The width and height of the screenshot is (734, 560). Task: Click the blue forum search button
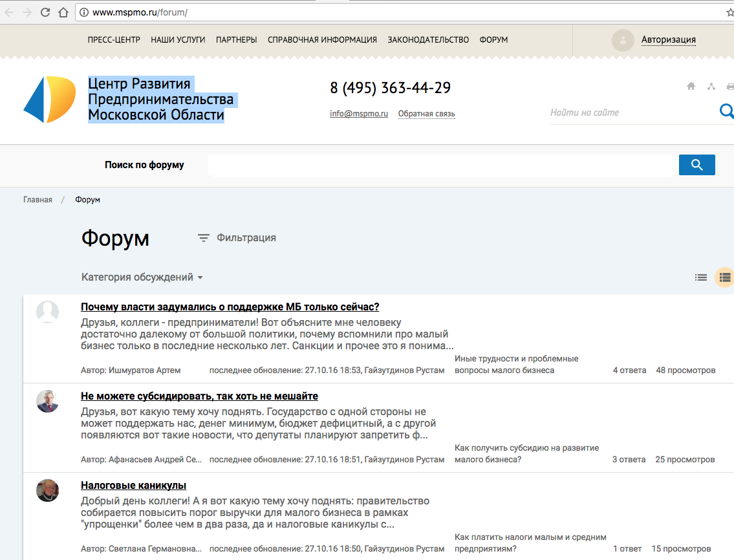click(696, 165)
